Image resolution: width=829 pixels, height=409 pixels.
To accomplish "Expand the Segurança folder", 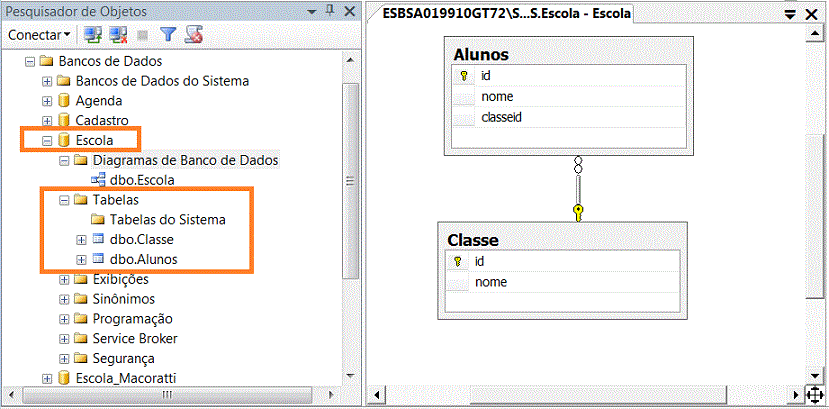I will [x=64, y=359].
